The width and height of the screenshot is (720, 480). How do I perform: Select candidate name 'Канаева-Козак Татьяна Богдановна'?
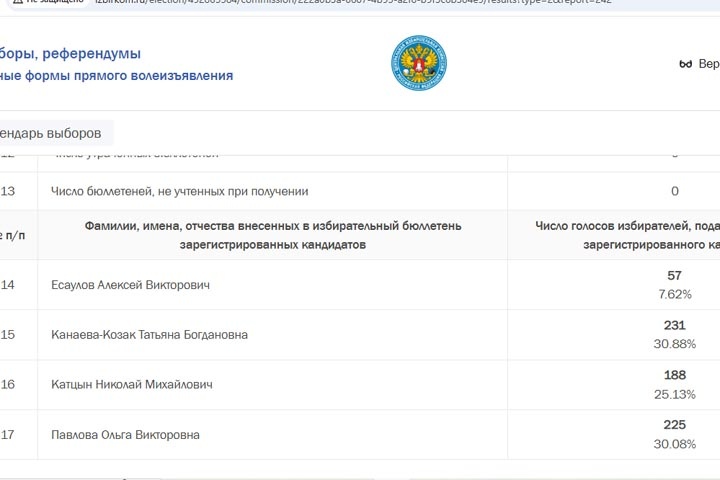coord(149,334)
